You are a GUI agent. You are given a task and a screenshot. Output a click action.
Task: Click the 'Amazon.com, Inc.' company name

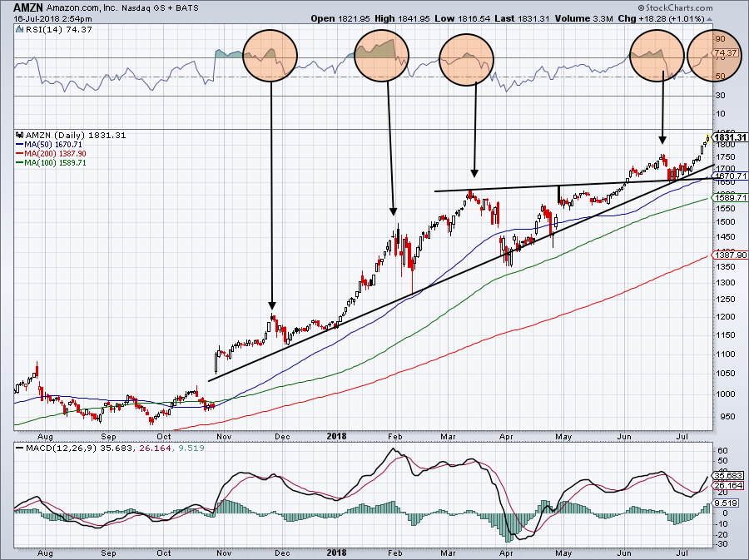82,8
